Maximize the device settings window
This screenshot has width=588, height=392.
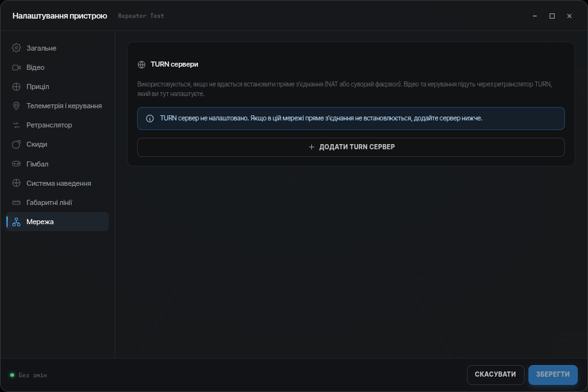[552, 16]
